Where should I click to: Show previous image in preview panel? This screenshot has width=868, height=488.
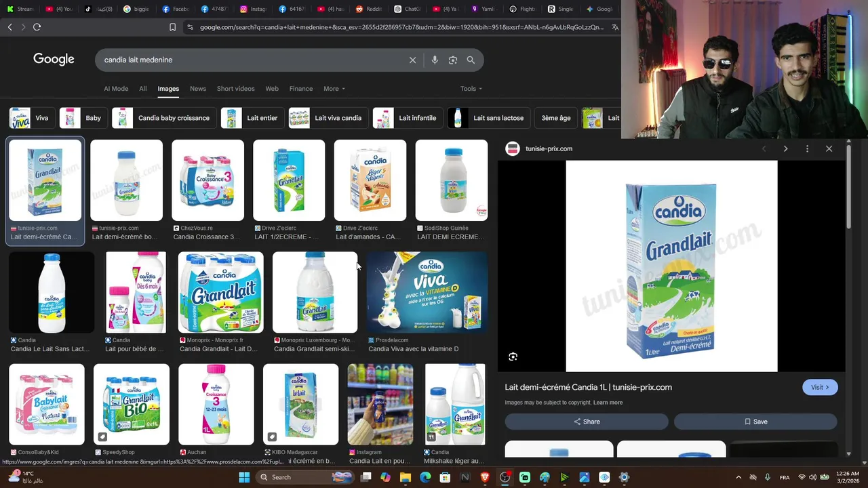[x=764, y=148]
